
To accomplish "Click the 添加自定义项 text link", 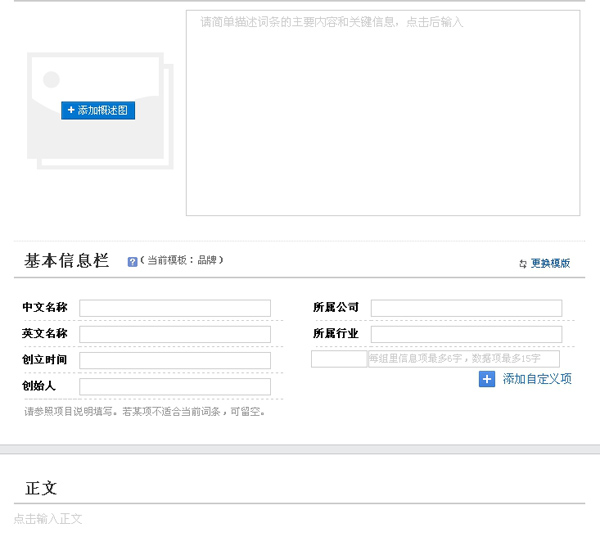I will click(x=537, y=379).
